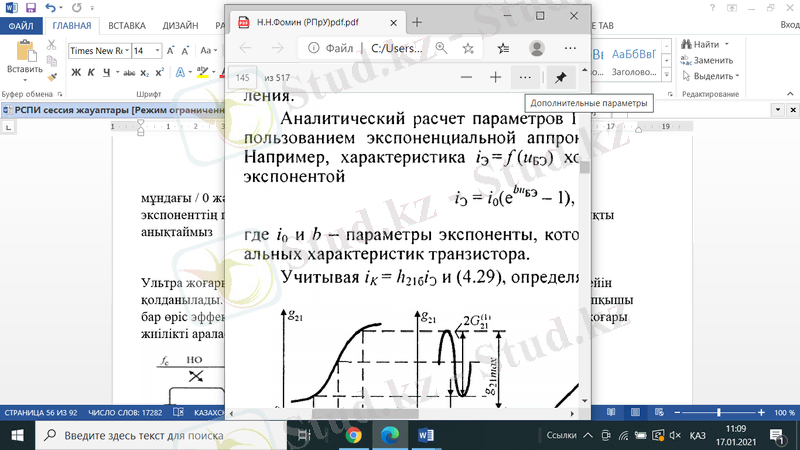Zoom in PDF with plus button

coord(495,78)
